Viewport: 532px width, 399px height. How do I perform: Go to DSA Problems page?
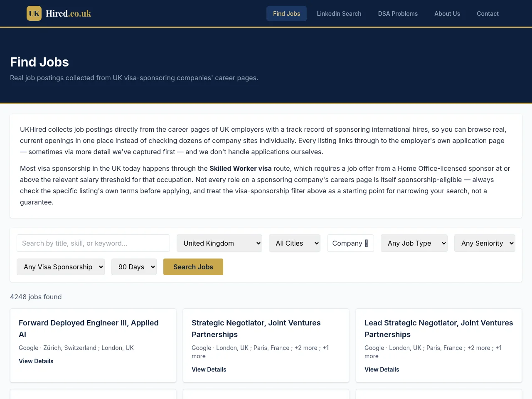pyautogui.click(x=398, y=13)
